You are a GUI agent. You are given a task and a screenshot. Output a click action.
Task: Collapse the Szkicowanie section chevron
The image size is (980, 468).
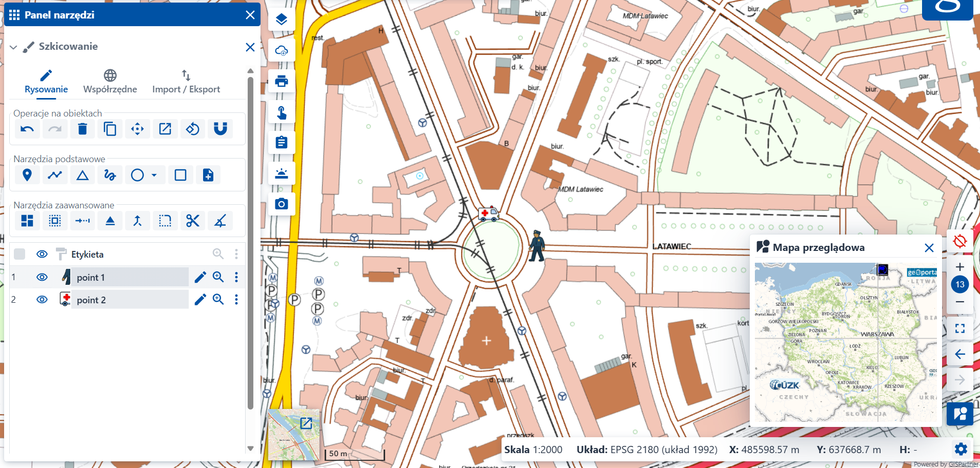tap(14, 47)
